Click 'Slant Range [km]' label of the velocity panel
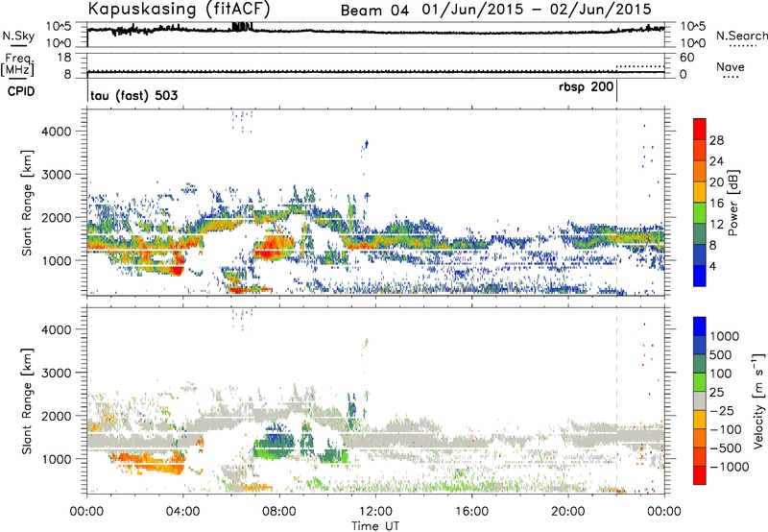This screenshot has height=532, width=768. pyautogui.click(x=27, y=400)
